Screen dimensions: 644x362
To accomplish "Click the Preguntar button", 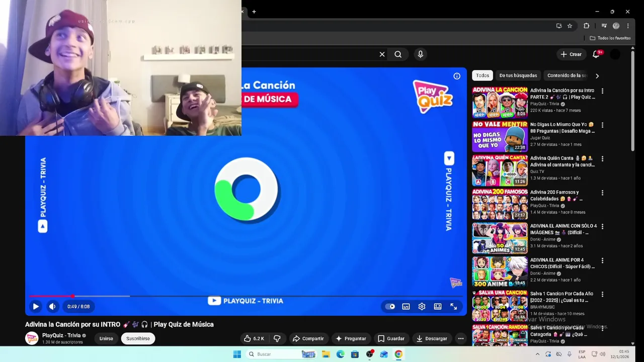I will (x=351, y=338).
